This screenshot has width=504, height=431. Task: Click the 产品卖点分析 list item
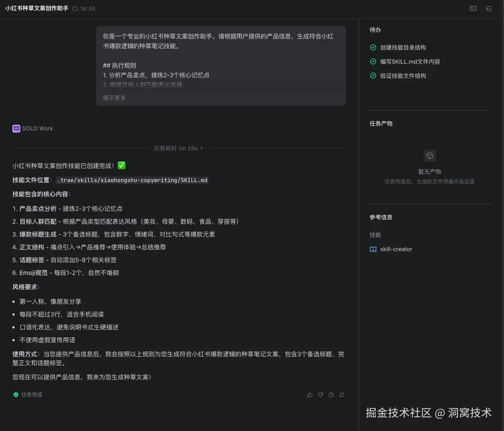tap(68, 209)
